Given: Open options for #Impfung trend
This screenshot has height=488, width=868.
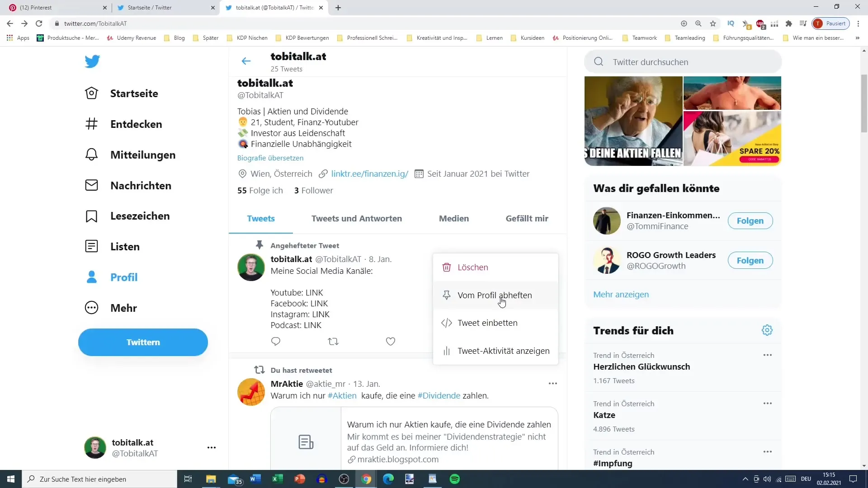Looking at the screenshot, I should [x=768, y=452].
